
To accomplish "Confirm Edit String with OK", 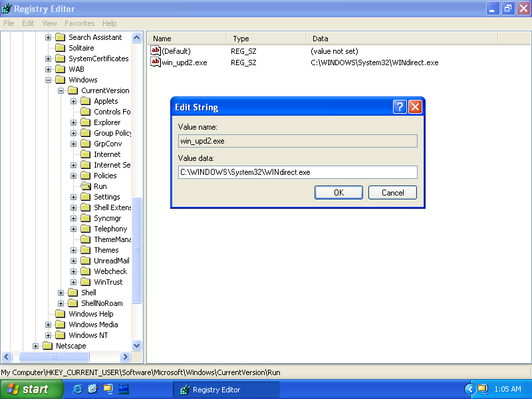I will [x=338, y=192].
